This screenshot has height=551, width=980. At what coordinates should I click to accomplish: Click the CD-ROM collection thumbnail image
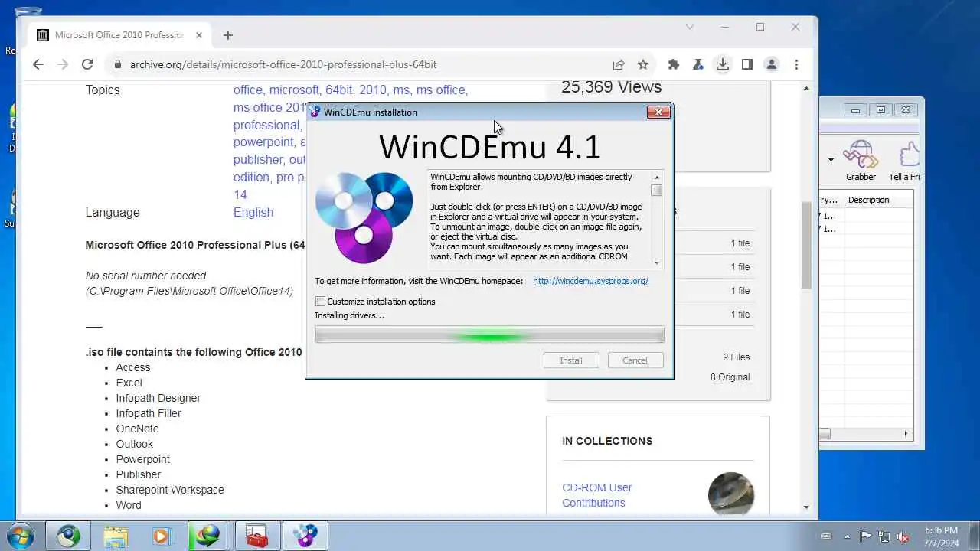point(731,494)
